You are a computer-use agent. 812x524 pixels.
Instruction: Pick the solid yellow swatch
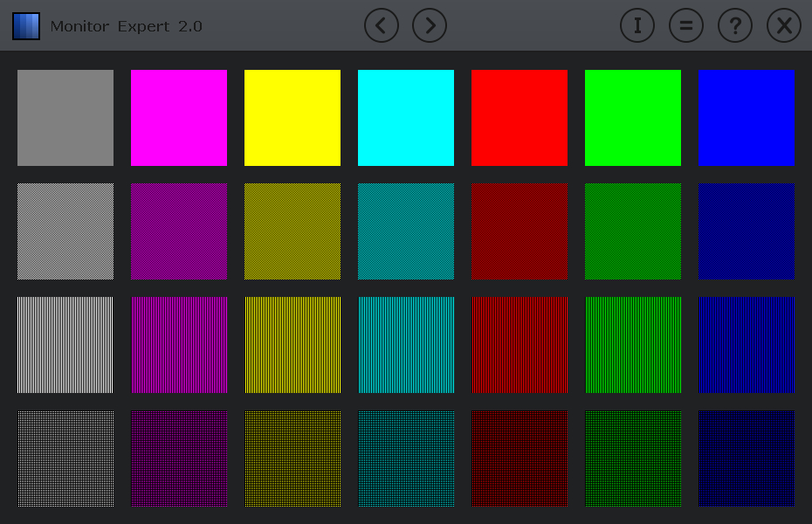click(292, 118)
